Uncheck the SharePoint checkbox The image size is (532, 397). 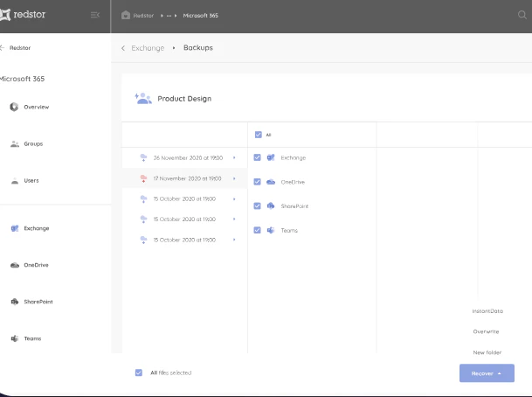pos(257,205)
